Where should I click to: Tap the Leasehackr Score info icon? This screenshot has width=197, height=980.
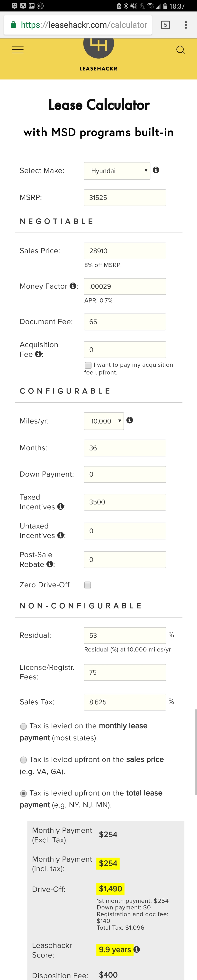click(x=137, y=949)
